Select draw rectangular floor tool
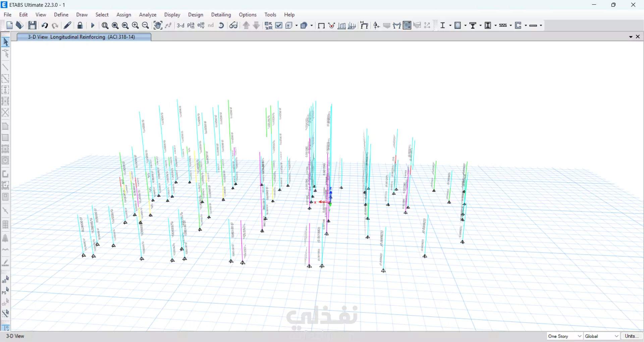 5,137
